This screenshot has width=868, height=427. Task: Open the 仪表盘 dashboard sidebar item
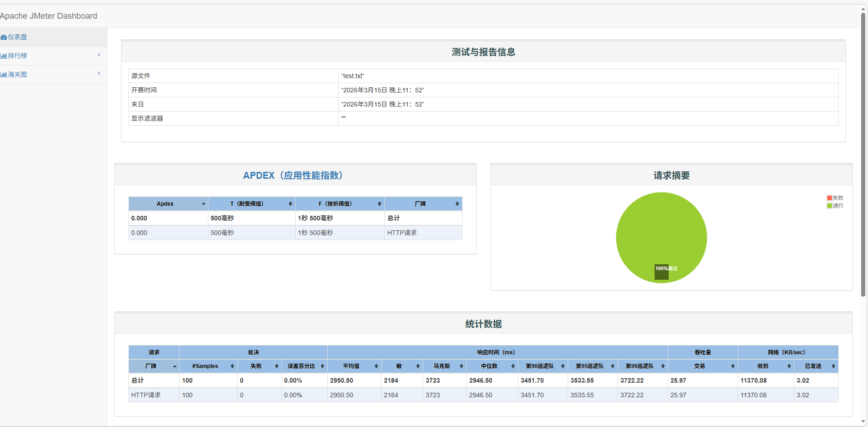(53, 37)
